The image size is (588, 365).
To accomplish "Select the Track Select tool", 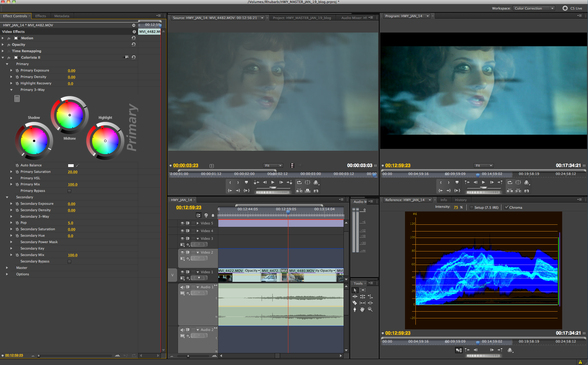I will (x=363, y=290).
